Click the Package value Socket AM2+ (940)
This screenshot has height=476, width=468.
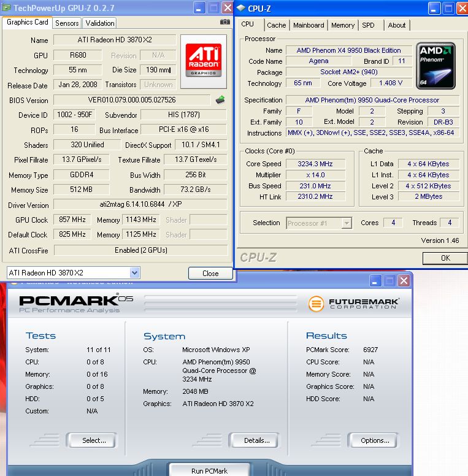[349, 72]
